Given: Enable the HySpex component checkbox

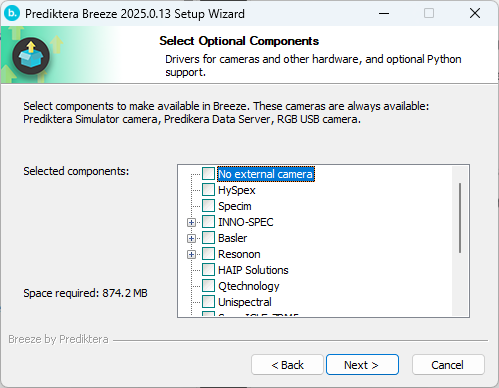Looking at the screenshot, I should (208, 190).
